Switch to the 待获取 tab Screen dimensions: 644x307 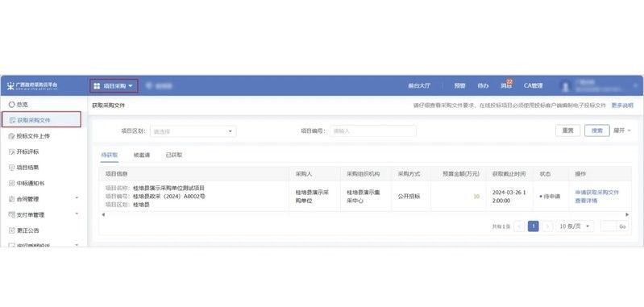(110, 156)
